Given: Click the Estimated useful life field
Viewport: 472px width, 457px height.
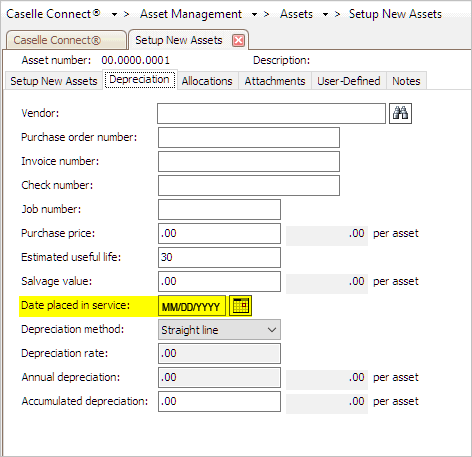Looking at the screenshot, I should (219, 257).
